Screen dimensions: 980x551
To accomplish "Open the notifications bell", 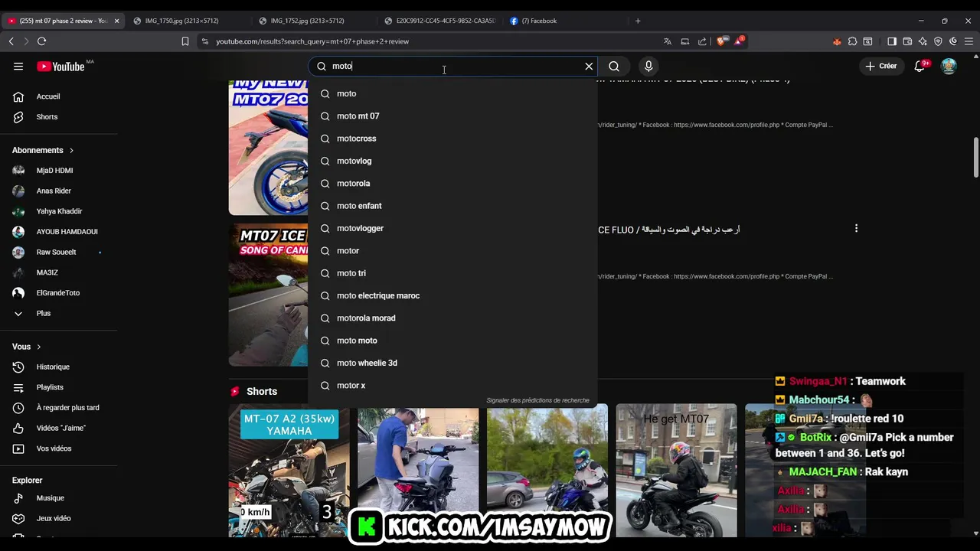I will (920, 67).
